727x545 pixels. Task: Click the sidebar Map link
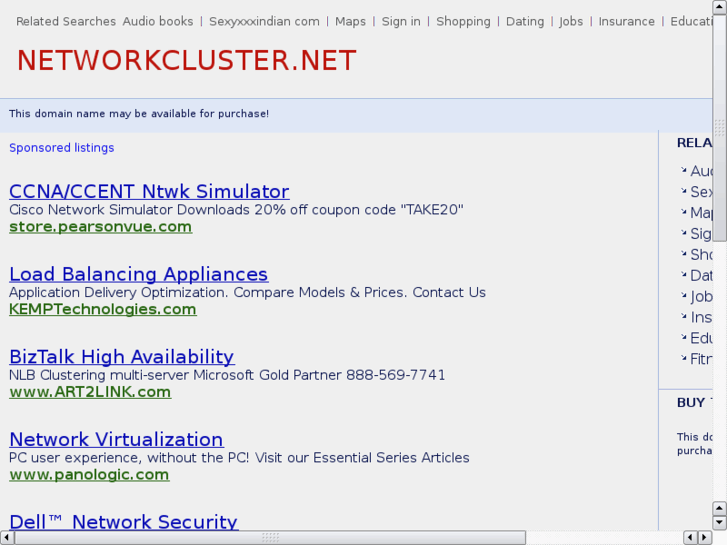click(x=701, y=212)
